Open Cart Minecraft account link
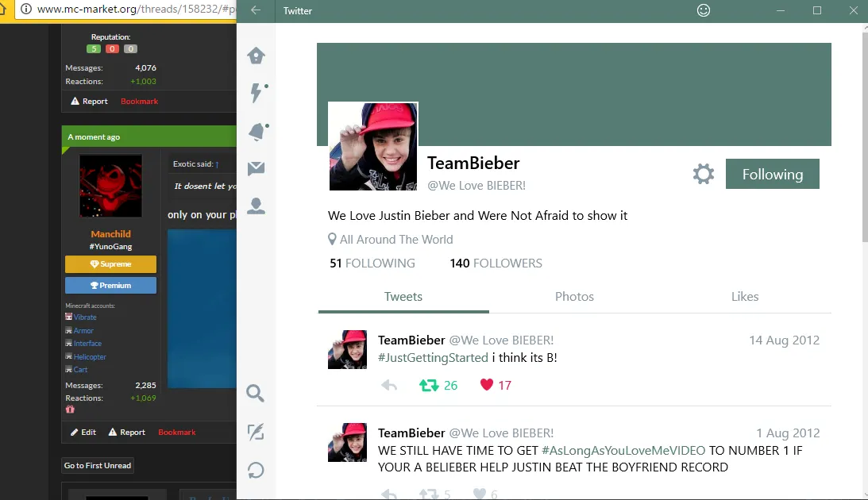This screenshot has height=500, width=868. click(81, 370)
